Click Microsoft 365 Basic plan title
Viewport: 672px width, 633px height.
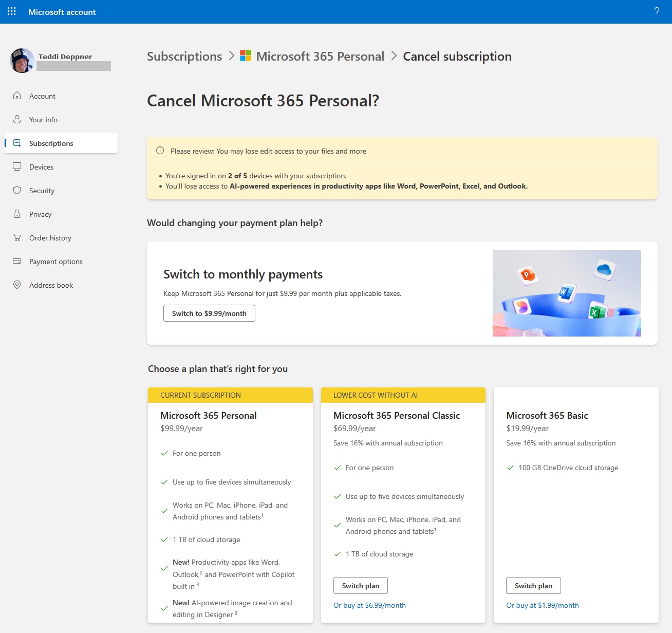click(547, 415)
